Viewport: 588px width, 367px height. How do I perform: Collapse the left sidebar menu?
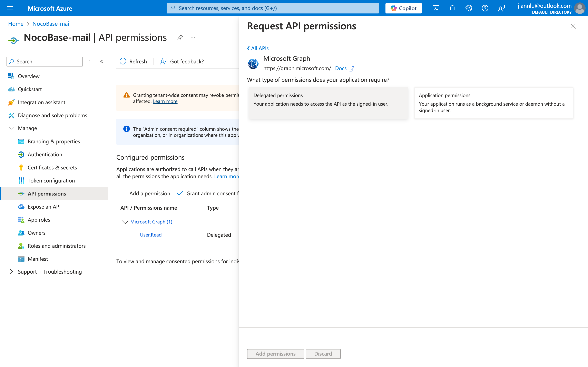101,62
